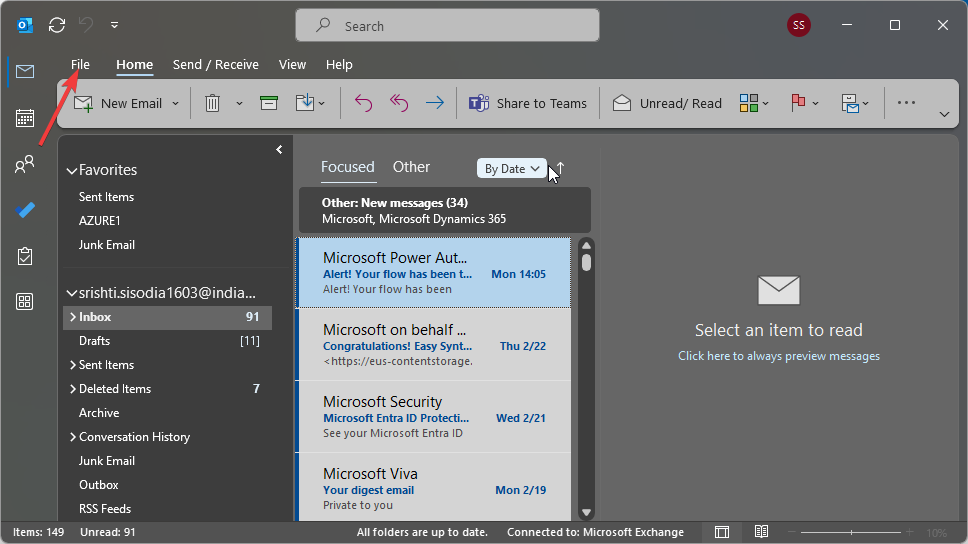Select Sent Items under Favorites
The height and width of the screenshot is (544, 968).
click(x=106, y=197)
